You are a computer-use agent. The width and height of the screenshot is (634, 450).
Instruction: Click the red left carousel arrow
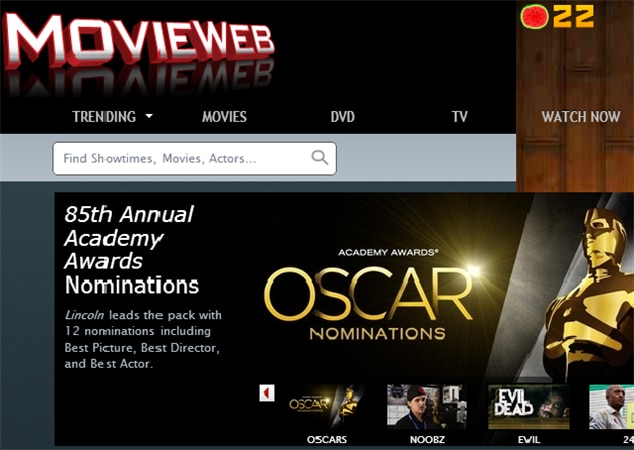267,393
